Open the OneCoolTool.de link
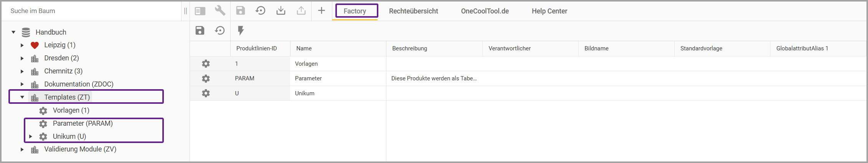This screenshot has height=163, width=868. point(485,11)
